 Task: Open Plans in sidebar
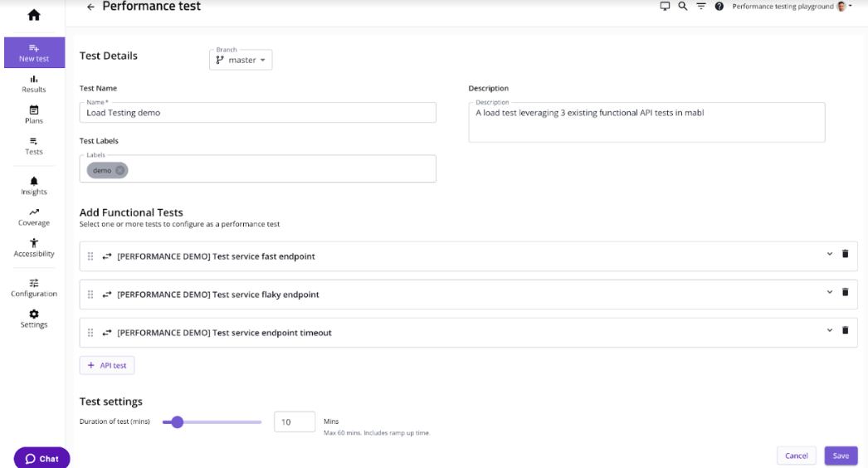tap(34, 115)
